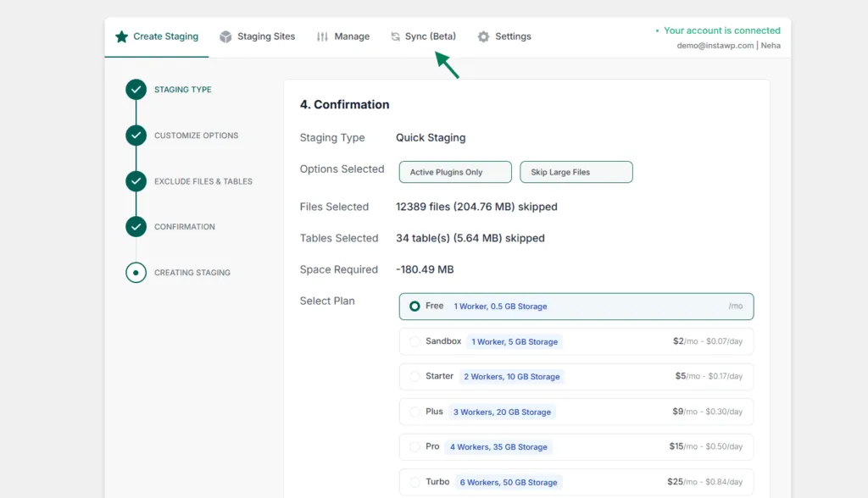Image resolution: width=868 pixels, height=498 pixels.
Task: Switch to the Staging Sites tab
Action: coord(258,36)
